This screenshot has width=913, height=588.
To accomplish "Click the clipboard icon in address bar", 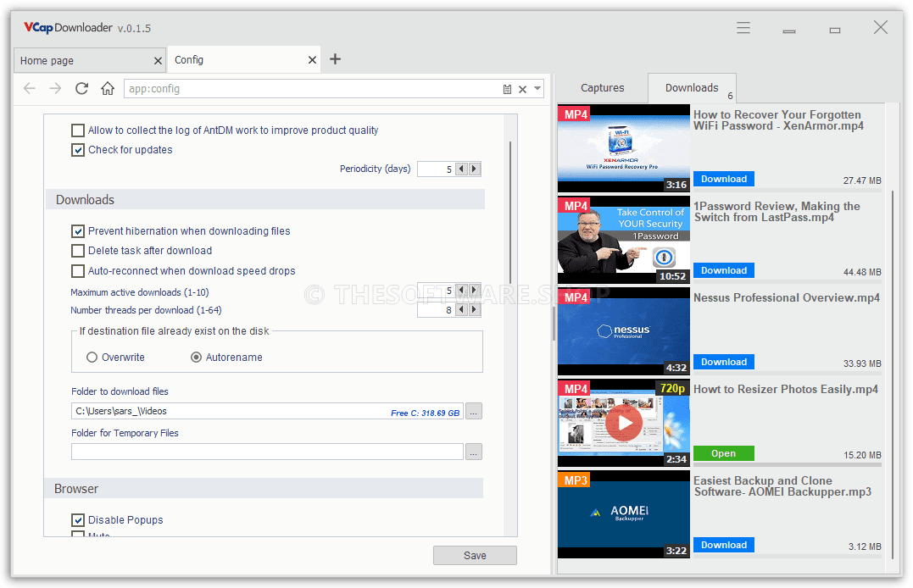I will (x=507, y=89).
